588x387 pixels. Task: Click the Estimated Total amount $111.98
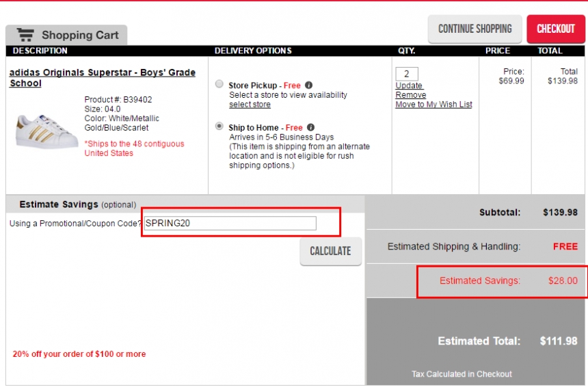point(559,341)
